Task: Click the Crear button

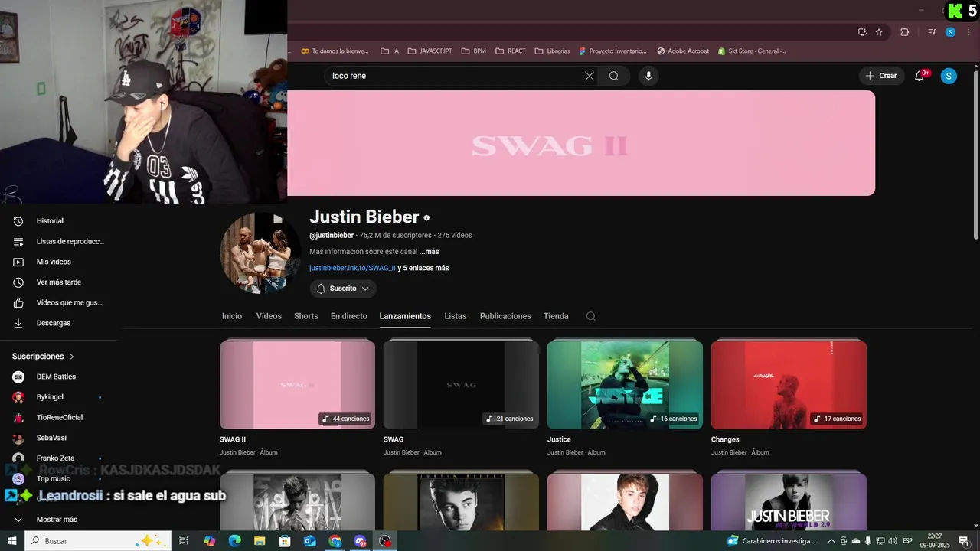Action: coord(881,76)
